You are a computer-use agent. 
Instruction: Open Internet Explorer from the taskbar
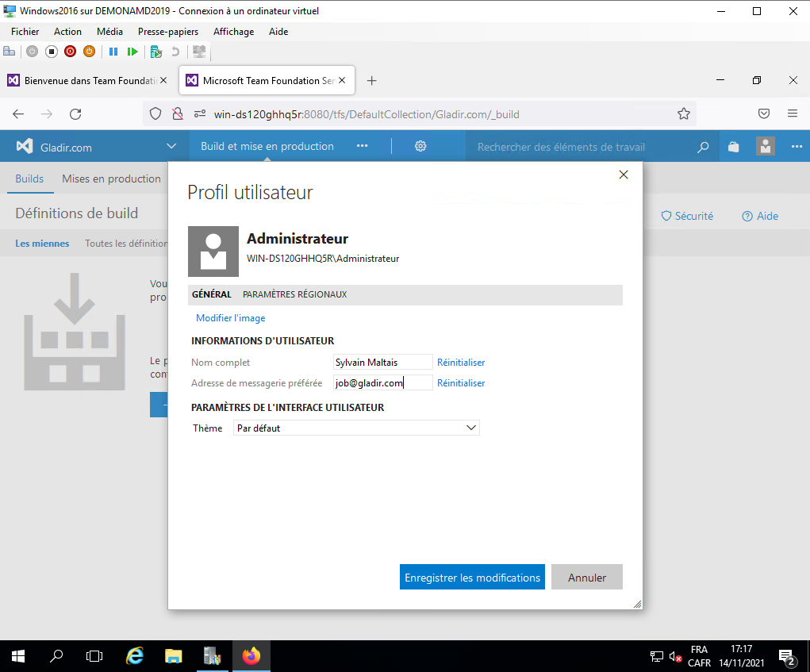136,656
